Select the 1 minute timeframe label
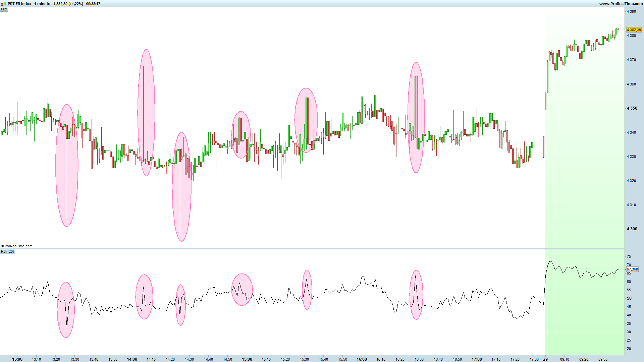 pyautogui.click(x=42, y=4)
